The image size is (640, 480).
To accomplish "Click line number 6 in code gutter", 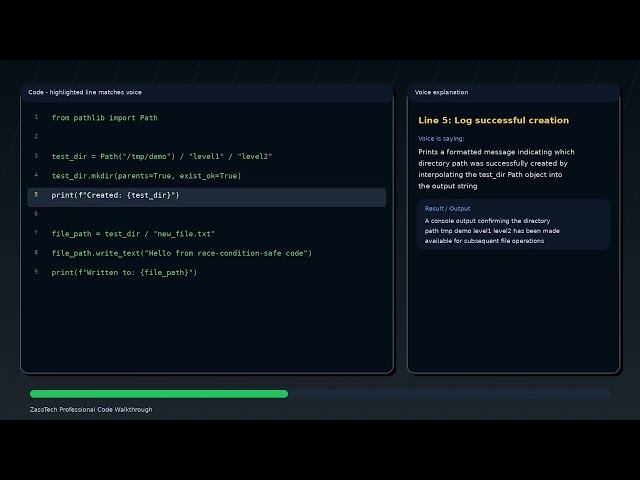I will click(x=36, y=214).
